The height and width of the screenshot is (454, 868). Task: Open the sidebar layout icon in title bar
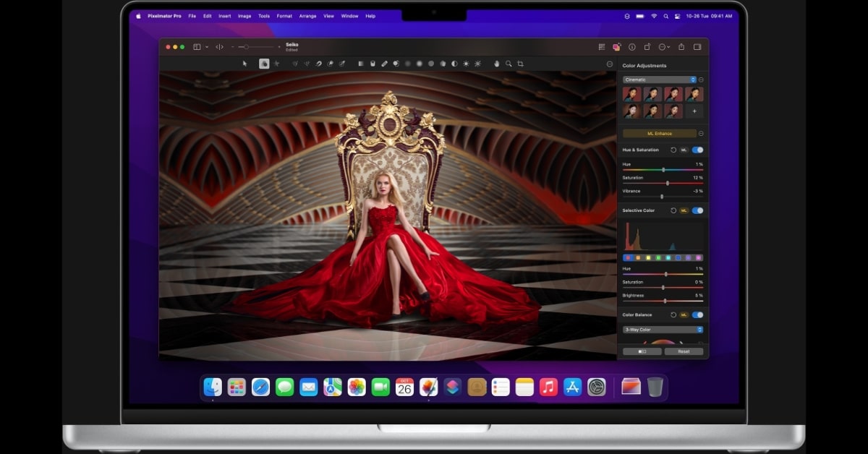click(197, 47)
